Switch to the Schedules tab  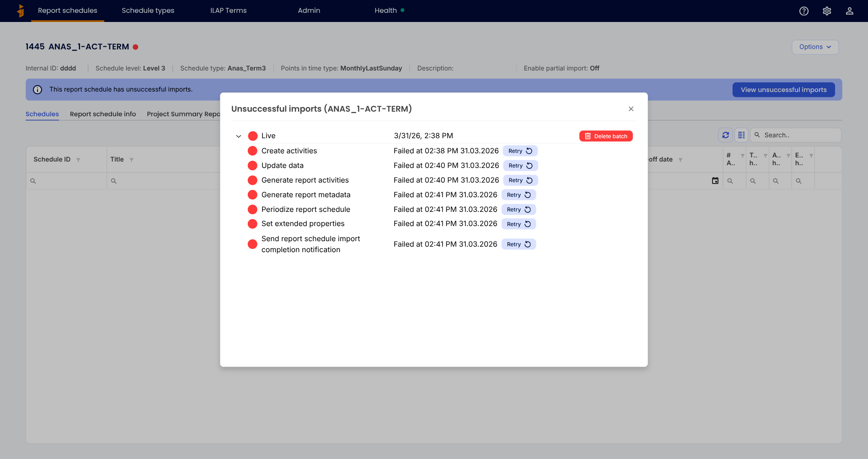(42, 114)
